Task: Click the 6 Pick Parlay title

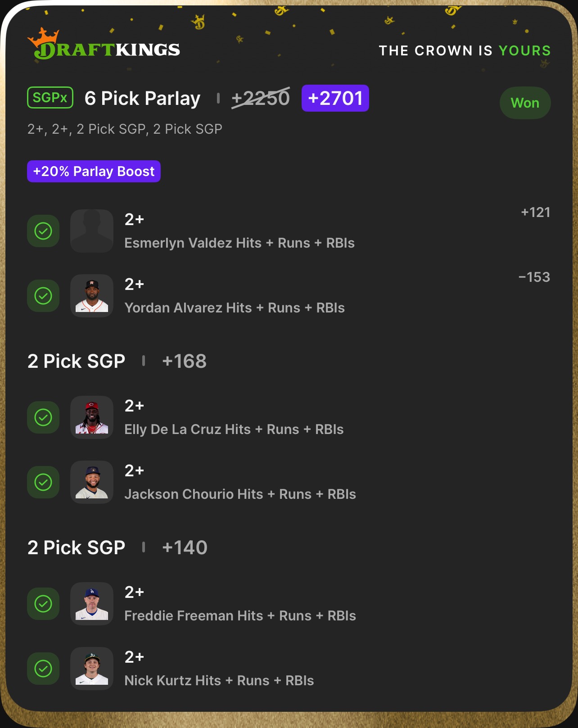Action: (142, 98)
